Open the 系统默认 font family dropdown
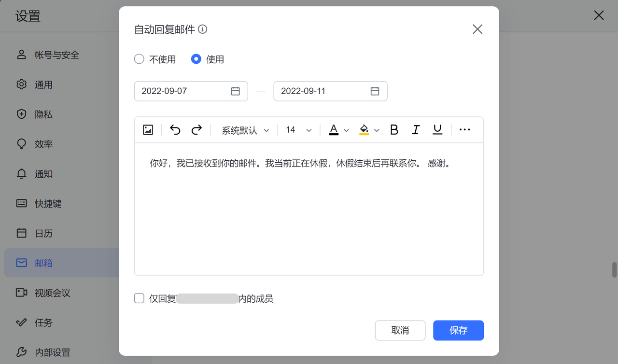The width and height of the screenshot is (618, 364). pyautogui.click(x=245, y=129)
